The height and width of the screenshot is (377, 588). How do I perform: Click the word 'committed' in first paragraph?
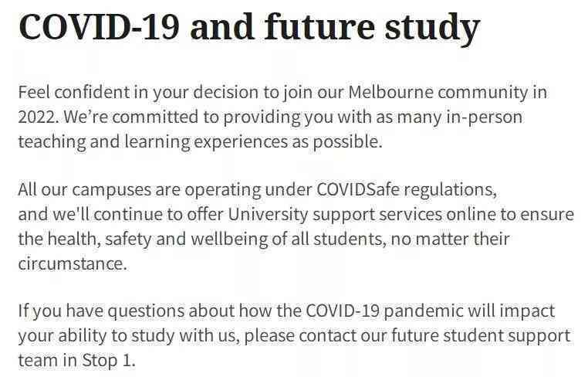pos(155,117)
